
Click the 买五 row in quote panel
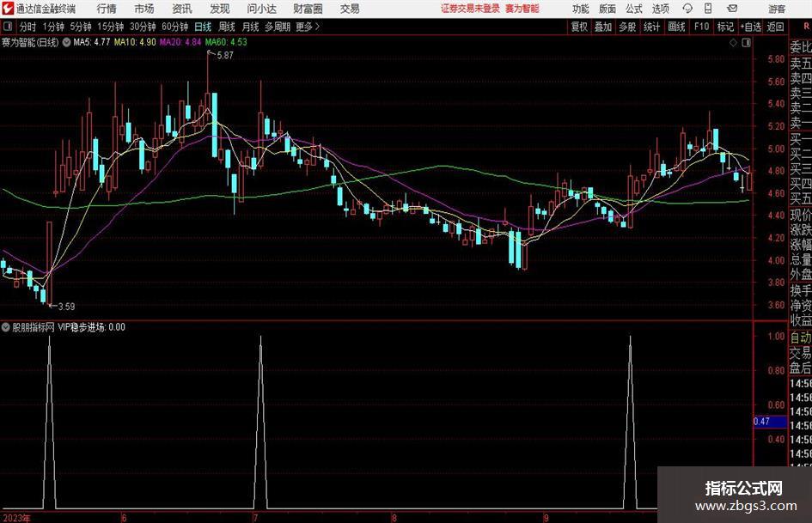tap(801, 198)
